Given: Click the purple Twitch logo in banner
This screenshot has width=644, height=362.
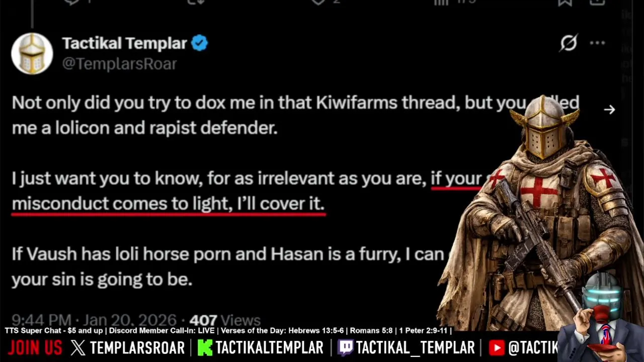Looking at the screenshot, I should pyautogui.click(x=346, y=347).
